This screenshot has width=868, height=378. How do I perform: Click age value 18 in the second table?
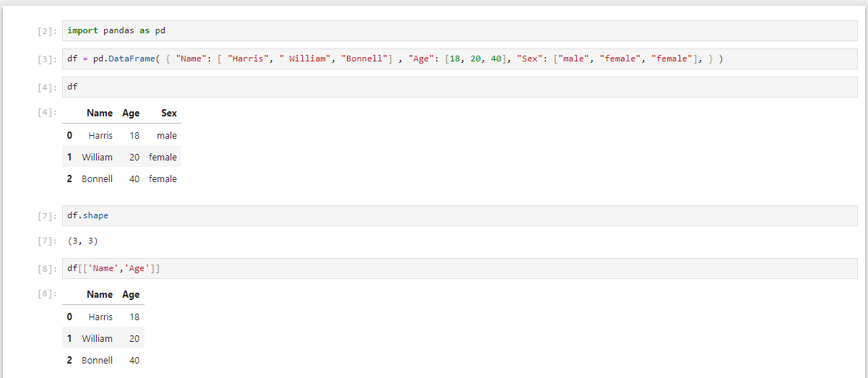click(x=134, y=317)
